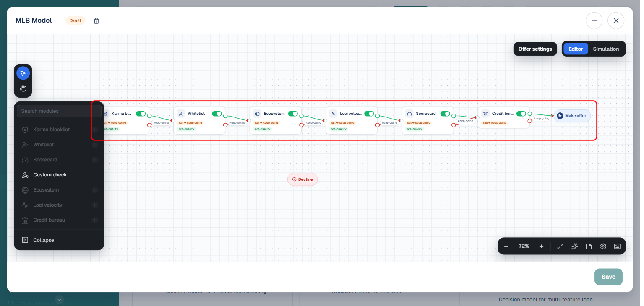This screenshot has height=306, width=644.
Task: Click the Loci velocity node pulse icon
Action: point(333,114)
